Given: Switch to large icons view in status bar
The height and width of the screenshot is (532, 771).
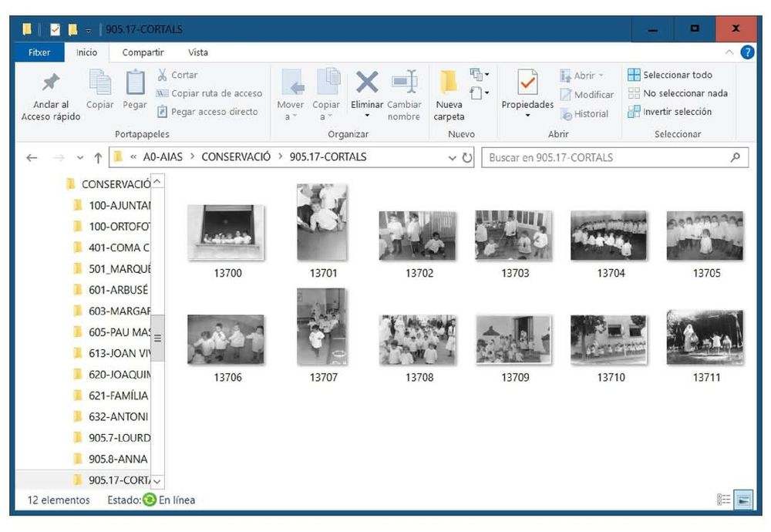Looking at the screenshot, I should pyautogui.click(x=743, y=500).
